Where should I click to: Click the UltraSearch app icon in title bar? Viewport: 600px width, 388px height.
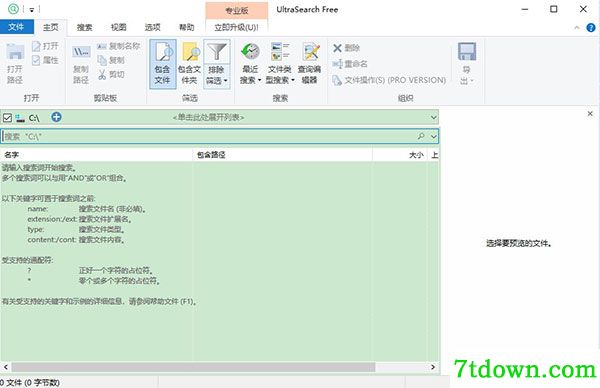(13, 8)
